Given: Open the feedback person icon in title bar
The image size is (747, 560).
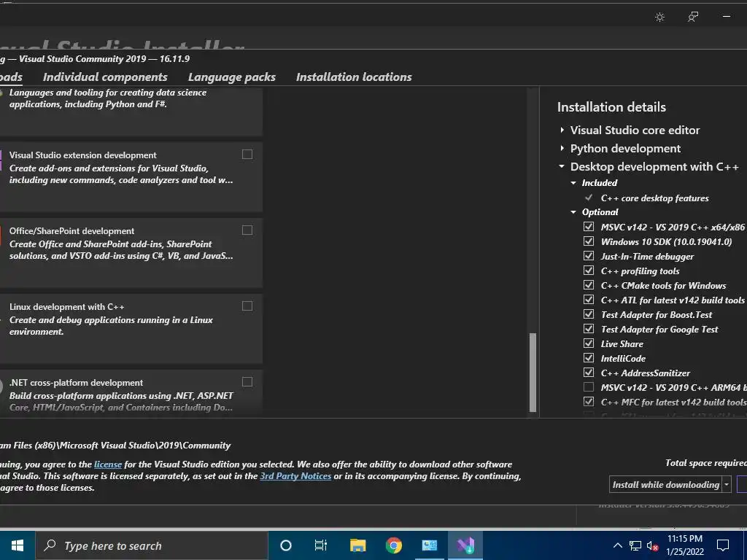Looking at the screenshot, I should click(693, 17).
